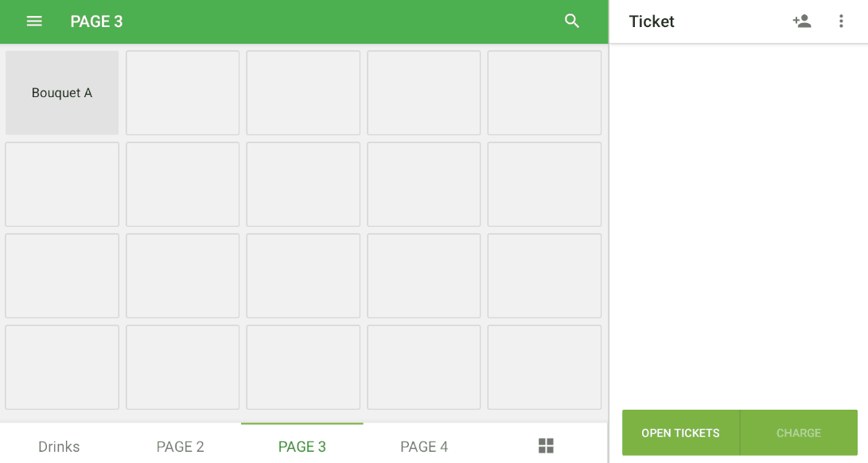Switch to the PAGE 4 tab
The image size is (868, 463).
click(x=423, y=446)
